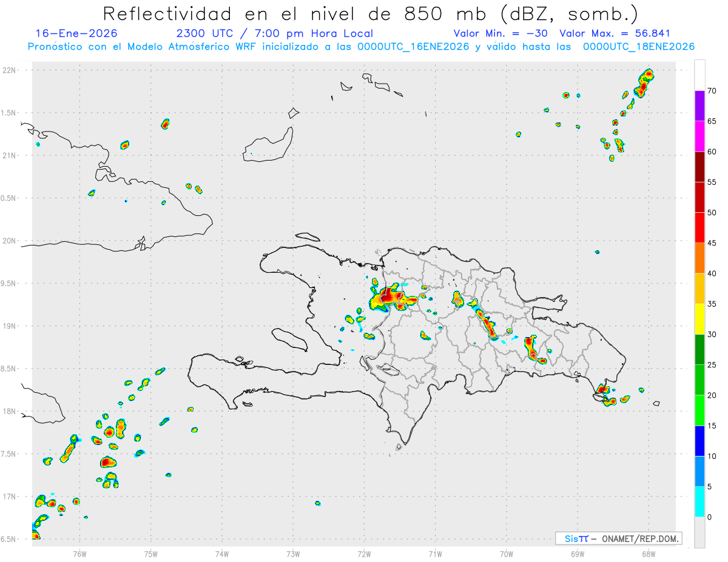Click the longitude axis label "73W"
This screenshot has width=728, height=562.
(293, 554)
